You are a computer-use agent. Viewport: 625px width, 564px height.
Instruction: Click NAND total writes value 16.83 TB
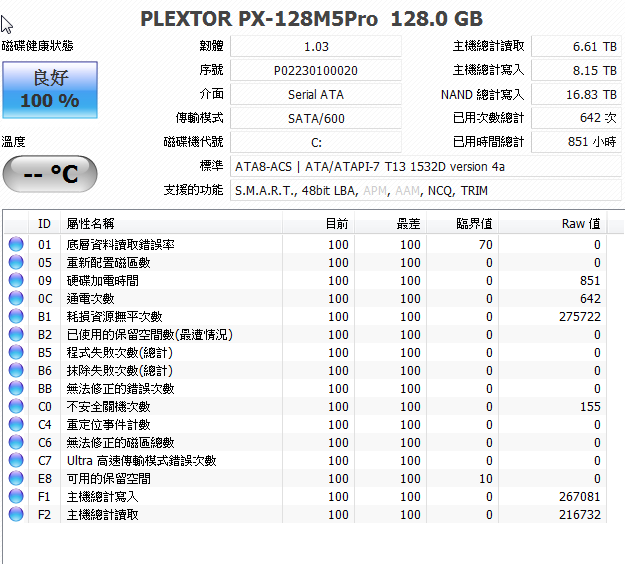[576, 94]
